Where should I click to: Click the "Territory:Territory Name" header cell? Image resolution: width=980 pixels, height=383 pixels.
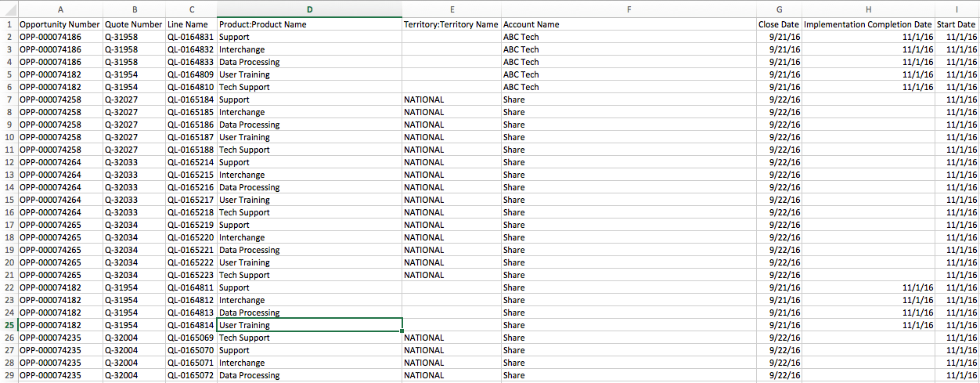(451, 24)
